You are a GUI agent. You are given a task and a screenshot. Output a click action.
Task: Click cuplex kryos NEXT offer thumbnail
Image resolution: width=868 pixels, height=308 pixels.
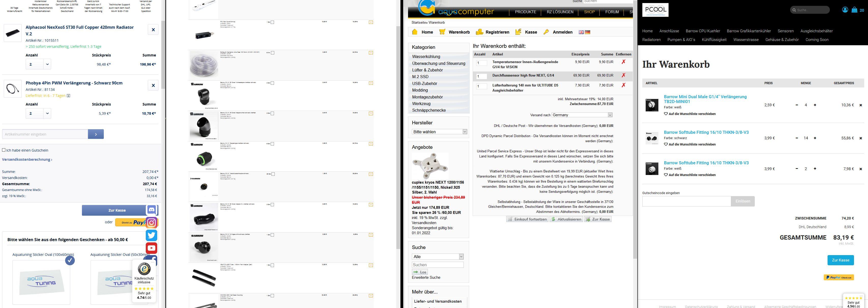click(x=430, y=166)
